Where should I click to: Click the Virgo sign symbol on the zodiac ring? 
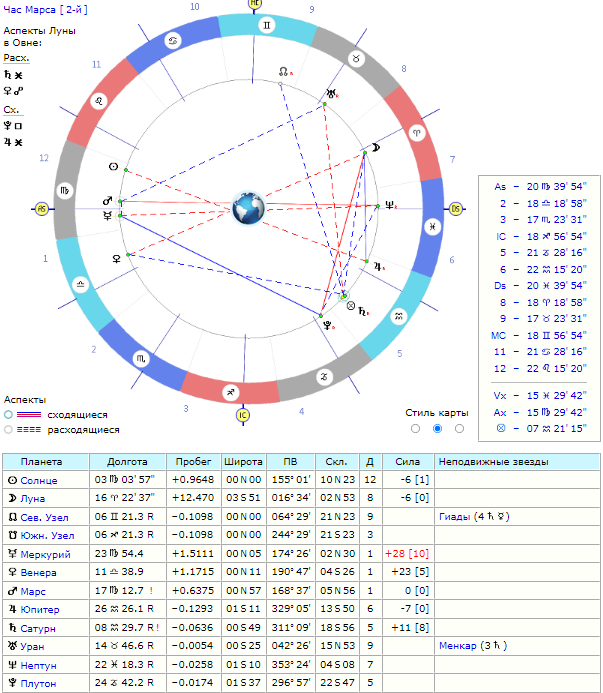pyautogui.click(x=65, y=190)
